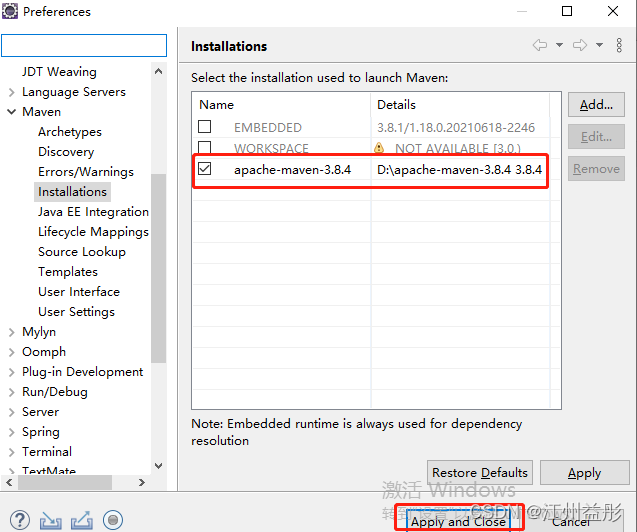Click the Help question mark icon
This screenshot has height=532, width=637.
pyautogui.click(x=20, y=520)
